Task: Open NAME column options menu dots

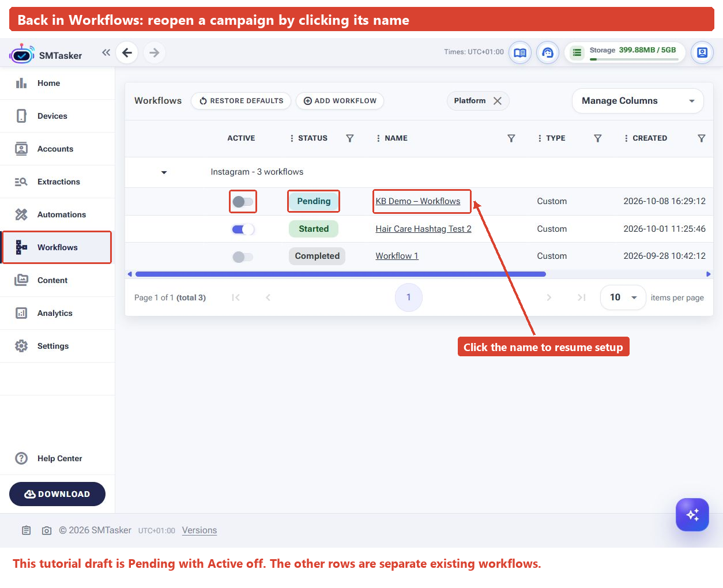Action: coord(378,138)
